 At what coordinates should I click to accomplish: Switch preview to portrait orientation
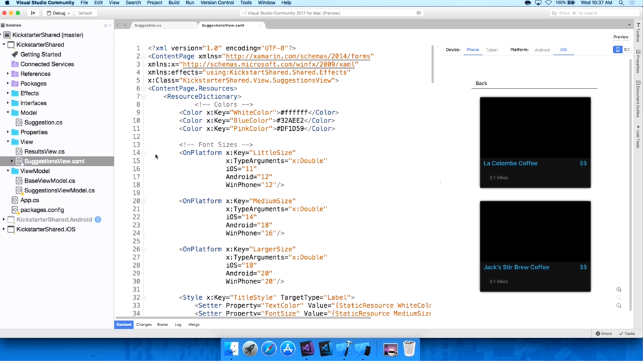tap(617, 50)
